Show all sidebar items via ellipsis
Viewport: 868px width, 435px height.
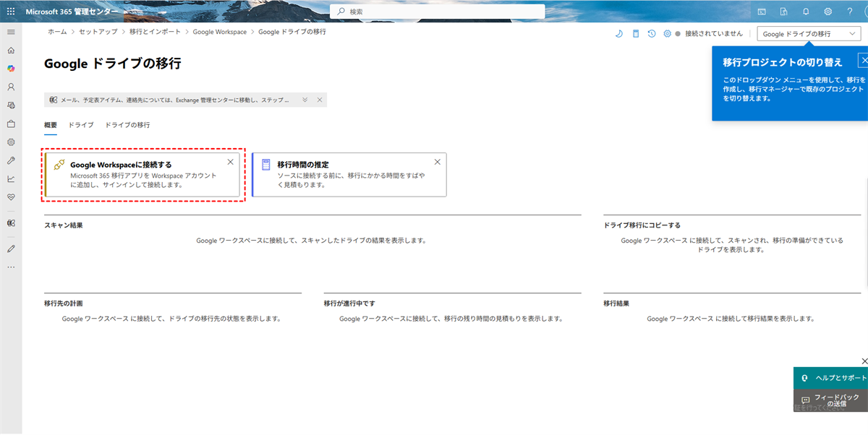pyautogui.click(x=11, y=267)
